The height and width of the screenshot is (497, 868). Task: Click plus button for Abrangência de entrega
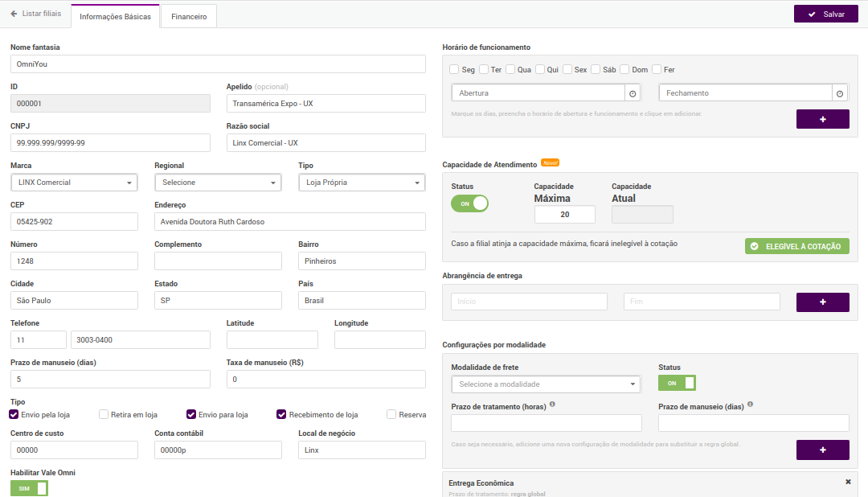(823, 302)
